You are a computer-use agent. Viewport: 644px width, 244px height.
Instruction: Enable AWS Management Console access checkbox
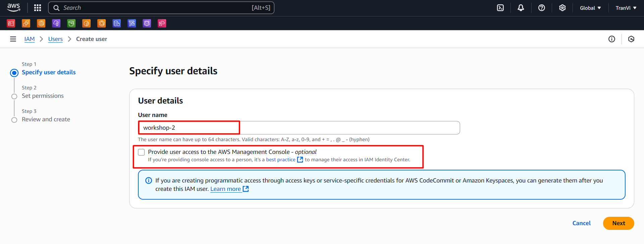point(142,152)
